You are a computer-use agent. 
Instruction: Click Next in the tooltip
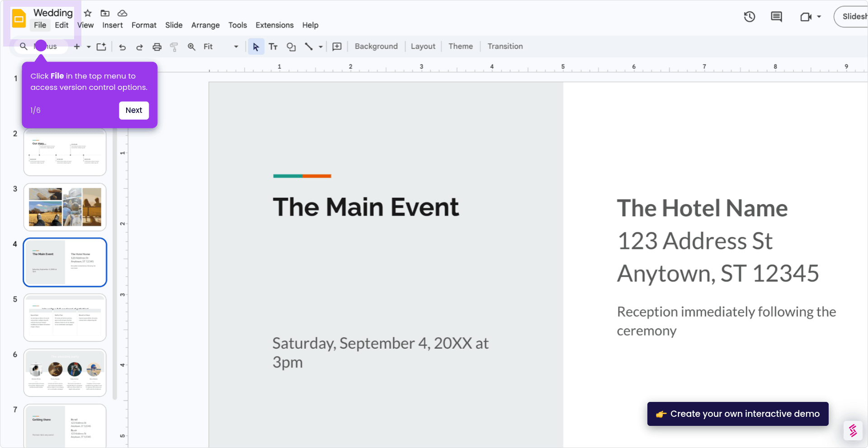coord(134,110)
